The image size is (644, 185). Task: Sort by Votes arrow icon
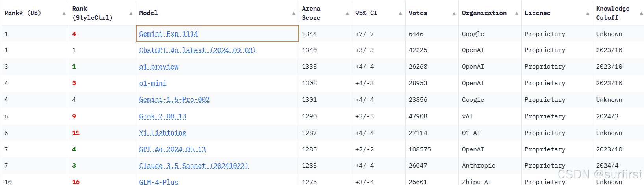click(454, 13)
